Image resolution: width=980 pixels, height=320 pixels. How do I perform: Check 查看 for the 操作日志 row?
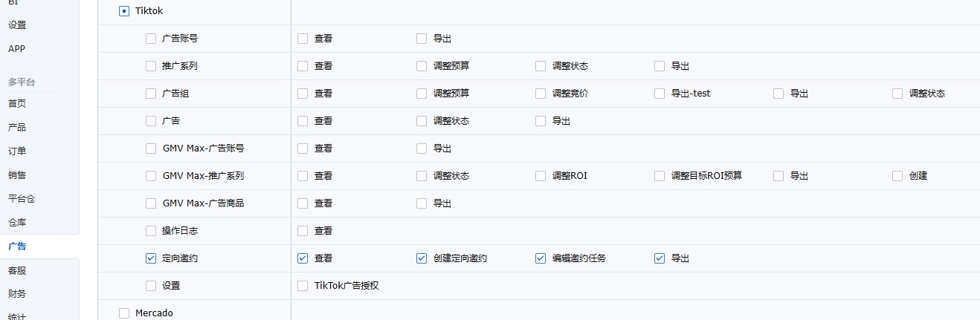pyautogui.click(x=303, y=231)
